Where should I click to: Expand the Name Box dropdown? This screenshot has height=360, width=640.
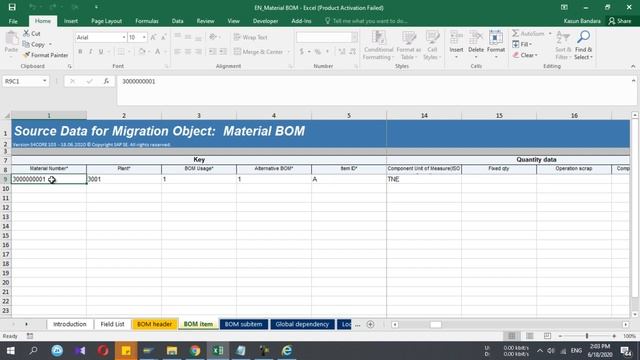point(44,81)
